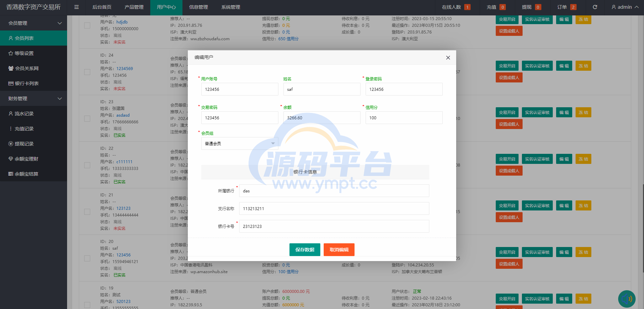The image size is (644, 309).
Task: Open 等级设置 in sidebar
Action: (x=34, y=53)
